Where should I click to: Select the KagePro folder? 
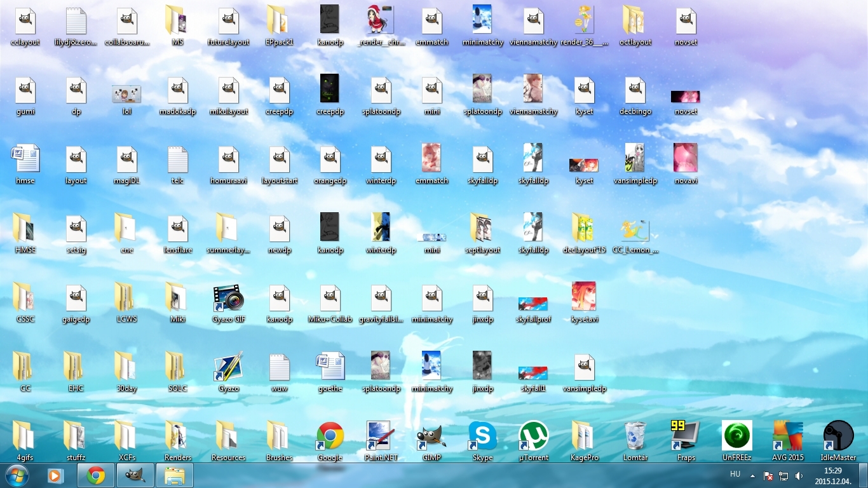pyautogui.click(x=584, y=437)
